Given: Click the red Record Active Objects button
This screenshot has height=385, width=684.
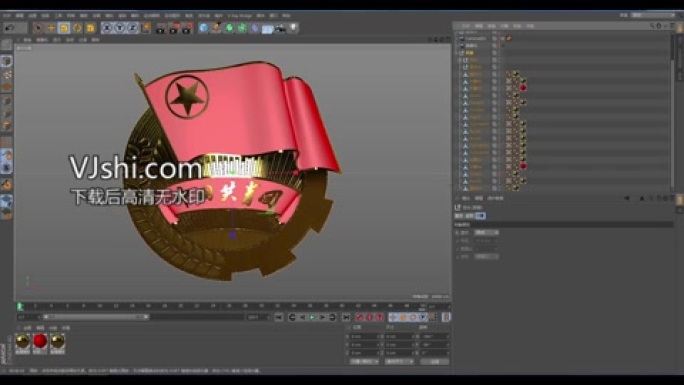Looking at the screenshot, I should [x=360, y=317].
